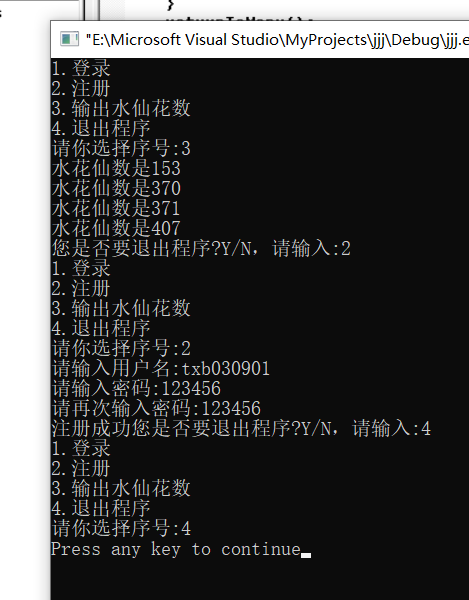Viewport: 469px width, 600px height.
Task: Select the output line 水花仙数是371
Action: (116, 208)
